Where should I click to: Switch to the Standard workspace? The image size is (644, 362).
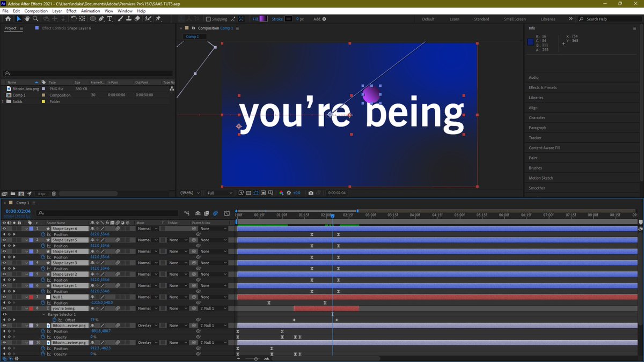(x=481, y=19)
